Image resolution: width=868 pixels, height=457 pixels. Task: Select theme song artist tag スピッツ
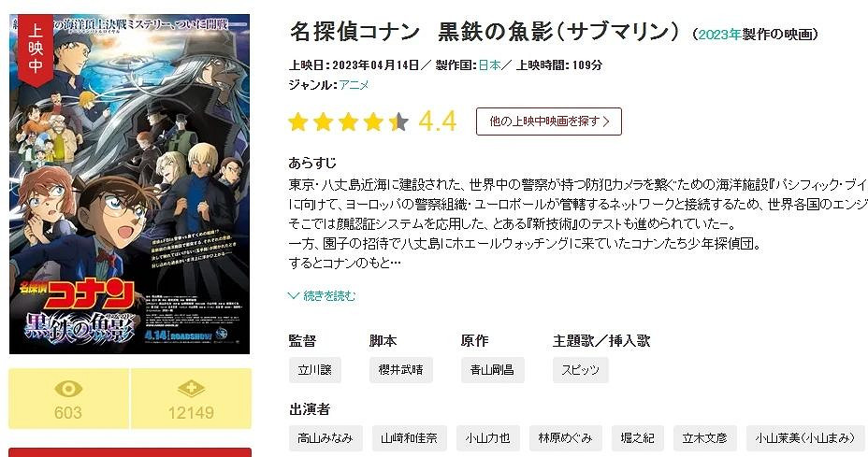tap(580, 370)
